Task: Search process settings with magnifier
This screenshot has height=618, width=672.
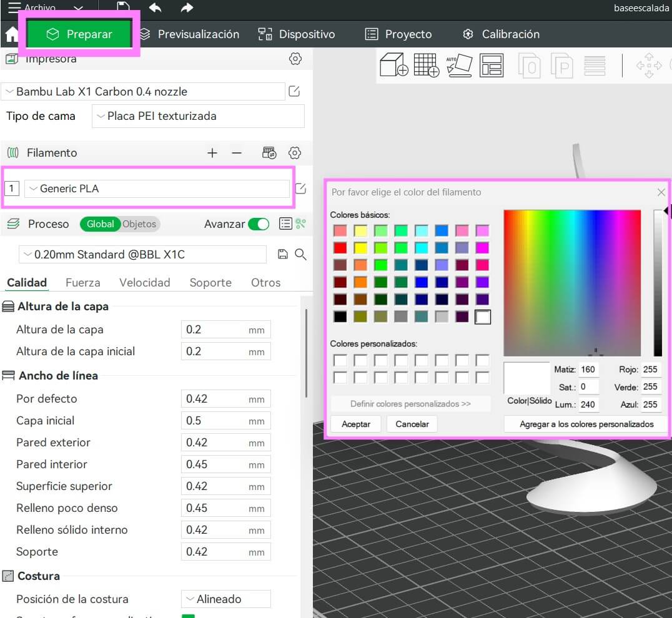Action: (300, 255)
